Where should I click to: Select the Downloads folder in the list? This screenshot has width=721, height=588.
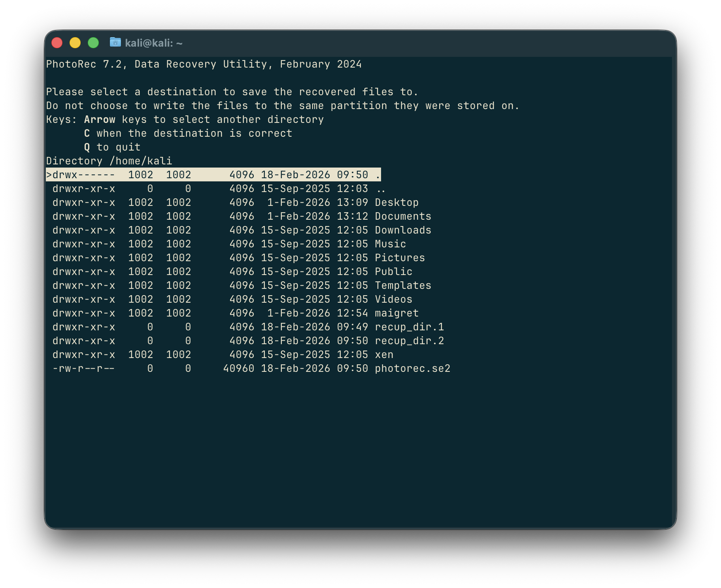click(402, 230)
